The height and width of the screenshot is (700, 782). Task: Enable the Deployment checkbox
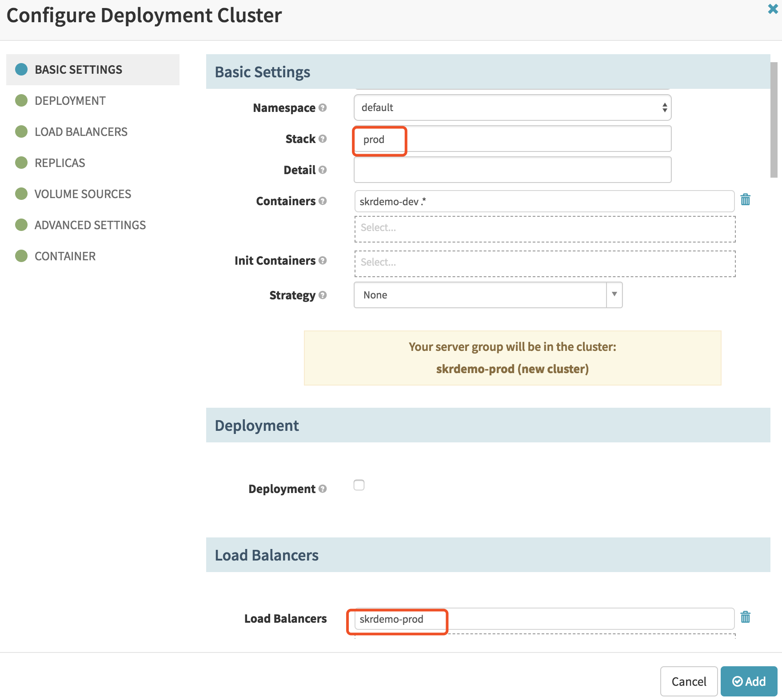pos(359,485)
